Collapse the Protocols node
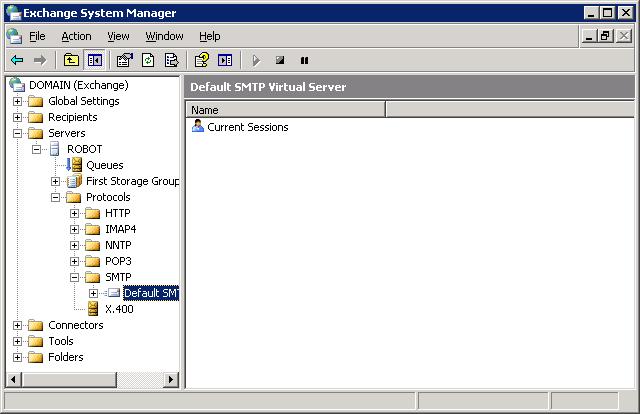The image size is (640, 414). (56, 198)
